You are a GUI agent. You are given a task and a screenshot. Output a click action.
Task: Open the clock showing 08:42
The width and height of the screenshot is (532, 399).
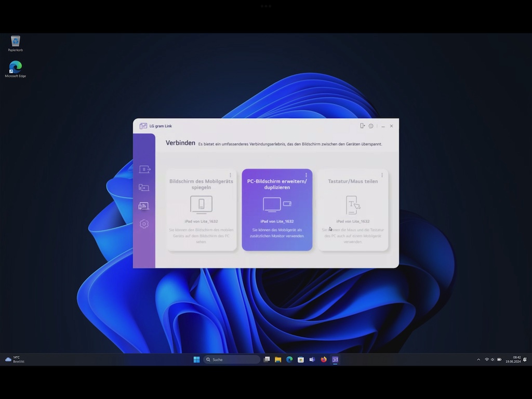pyautogui.click(x=513, y=360)
